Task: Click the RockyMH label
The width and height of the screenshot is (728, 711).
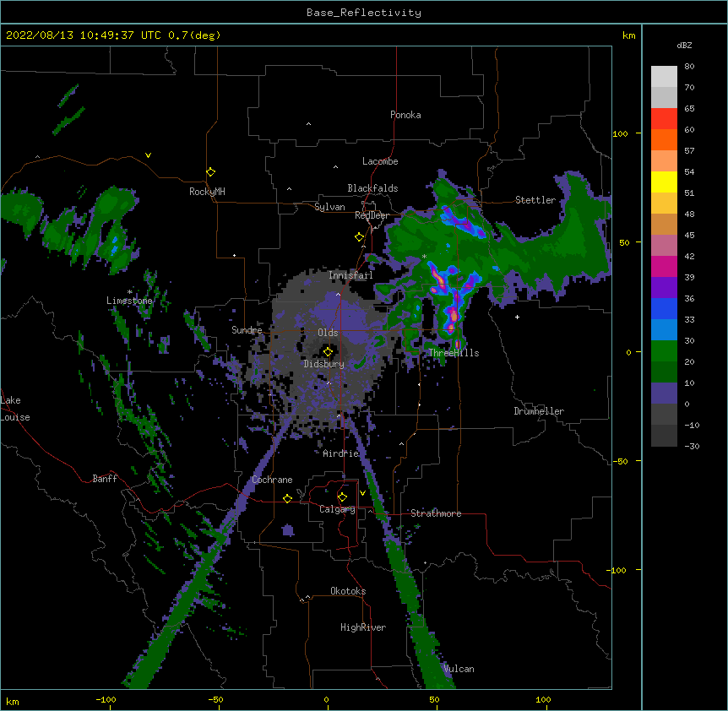Action: (207, 192)
